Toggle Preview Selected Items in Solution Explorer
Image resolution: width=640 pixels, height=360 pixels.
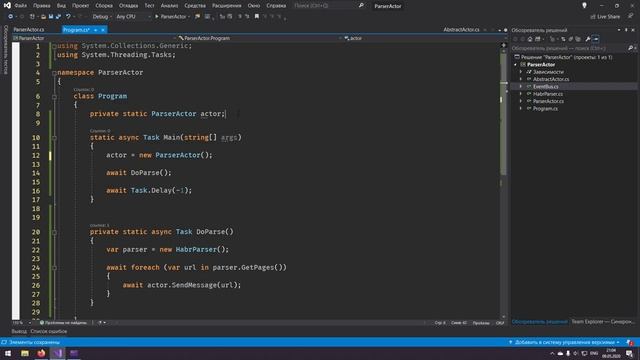coord(596,39)
